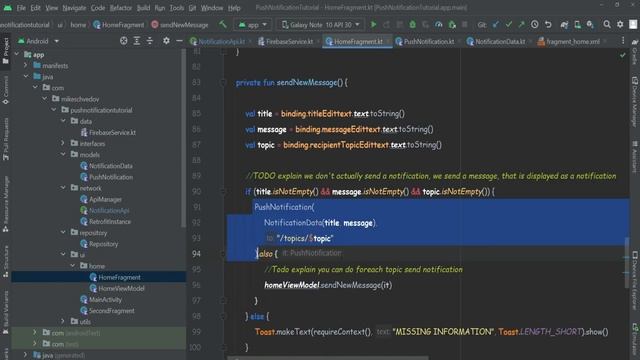Open Project panel options gear
Screen dimensions: 640x360
coord(166,41)
